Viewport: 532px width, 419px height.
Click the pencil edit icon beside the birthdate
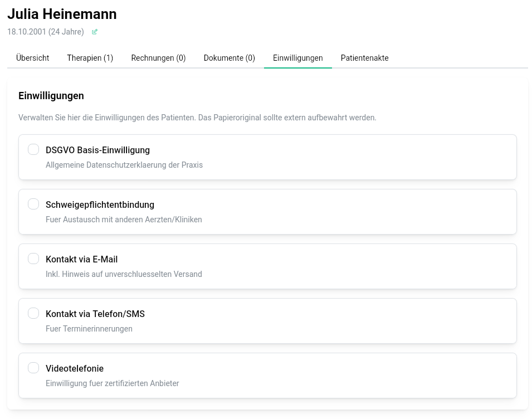click(x=94, y=32)
